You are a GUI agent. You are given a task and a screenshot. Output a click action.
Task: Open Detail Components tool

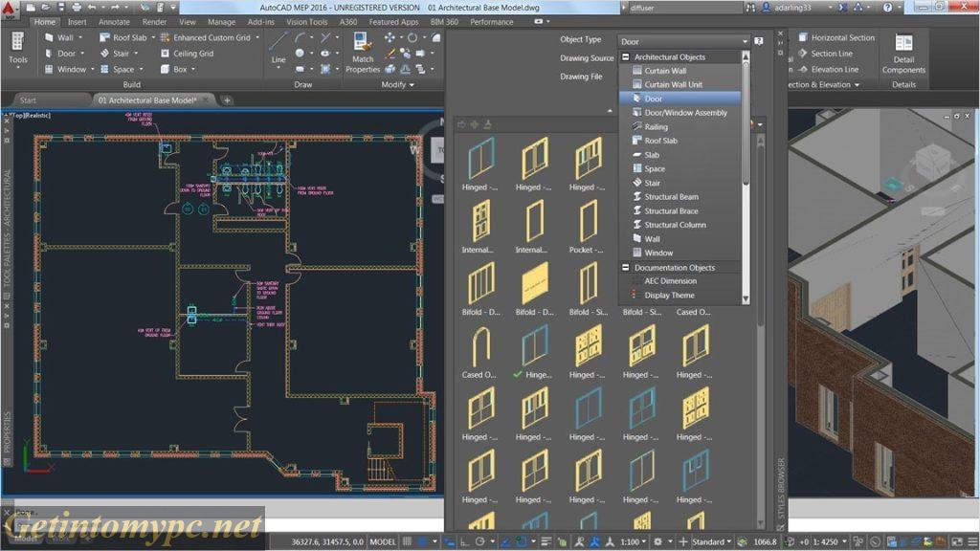point(903,54)
